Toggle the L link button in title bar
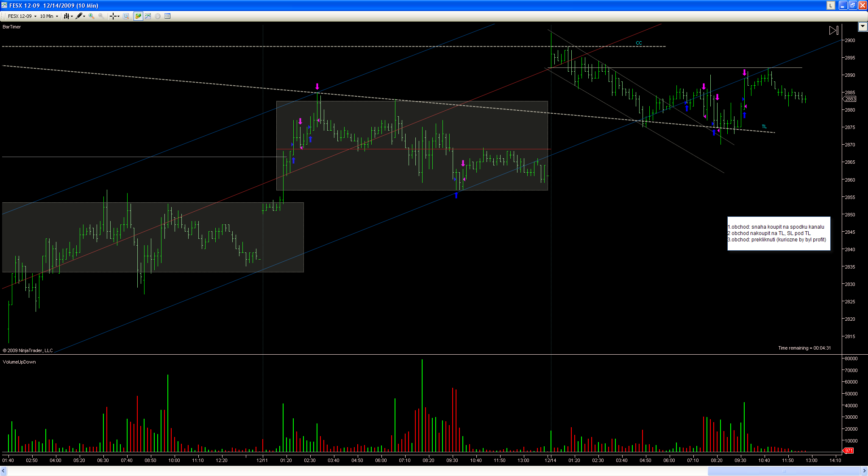 coord(831,6)
